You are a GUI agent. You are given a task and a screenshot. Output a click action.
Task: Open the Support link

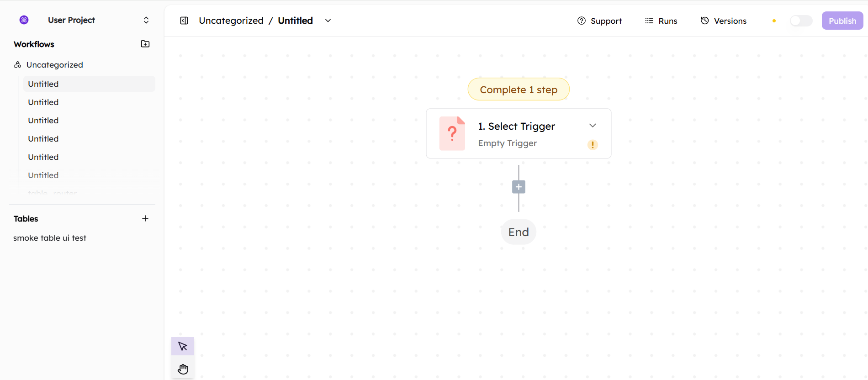(x=599, y=21)
